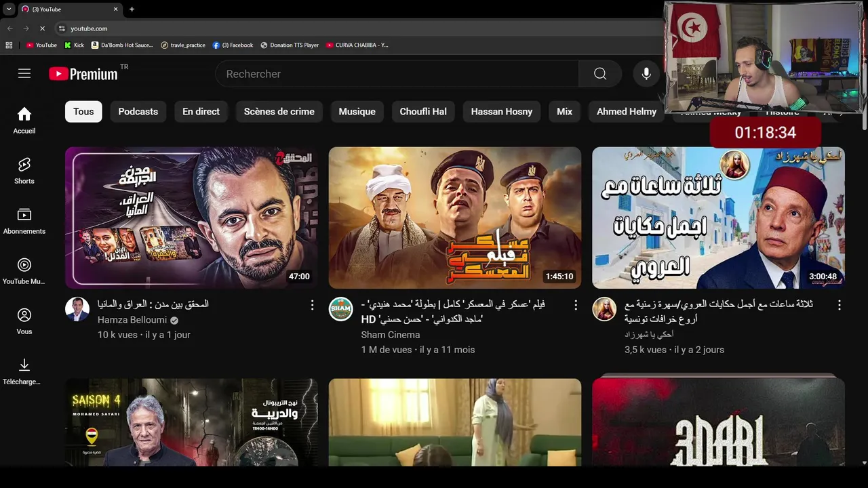Click the browser forward arrow
868x488 pixels.
(x=26, y=28)
